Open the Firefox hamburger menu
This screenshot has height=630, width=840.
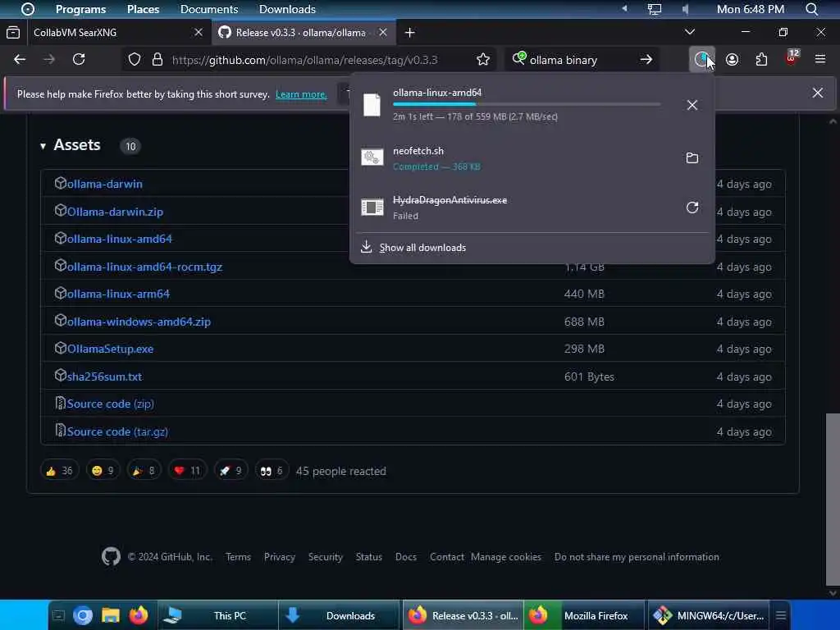[x=820, y=59]
